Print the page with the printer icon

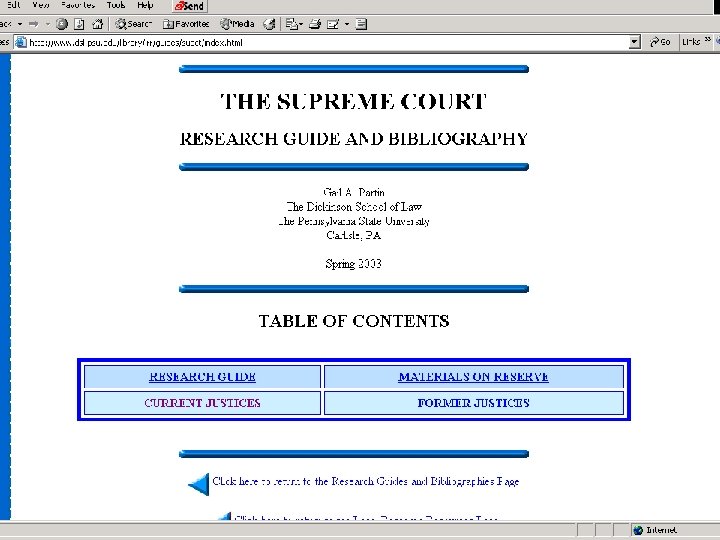tap(315, 24)
